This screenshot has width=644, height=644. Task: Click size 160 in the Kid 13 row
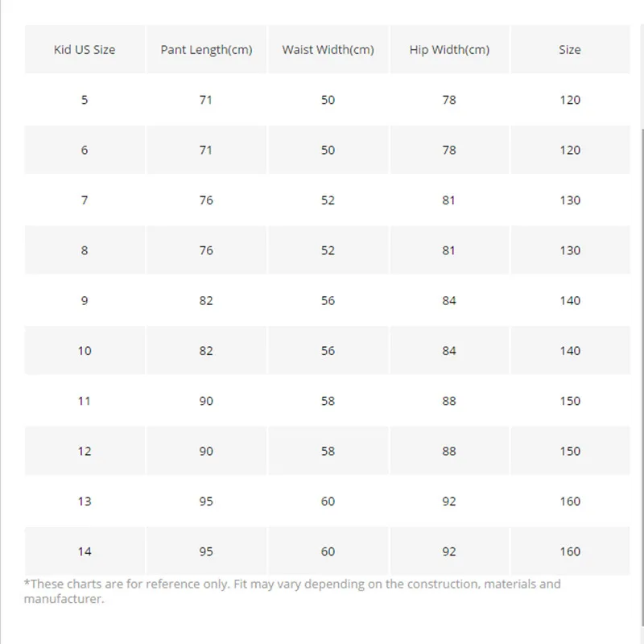tap(570, 502)
